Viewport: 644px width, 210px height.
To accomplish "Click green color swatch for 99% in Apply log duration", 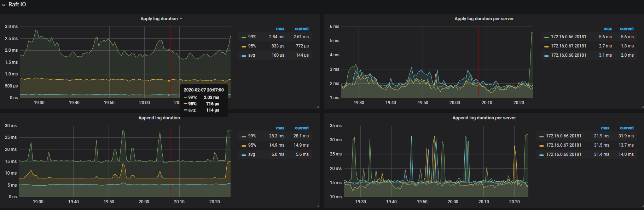I will pyautogui.click(x=244, y=37).
